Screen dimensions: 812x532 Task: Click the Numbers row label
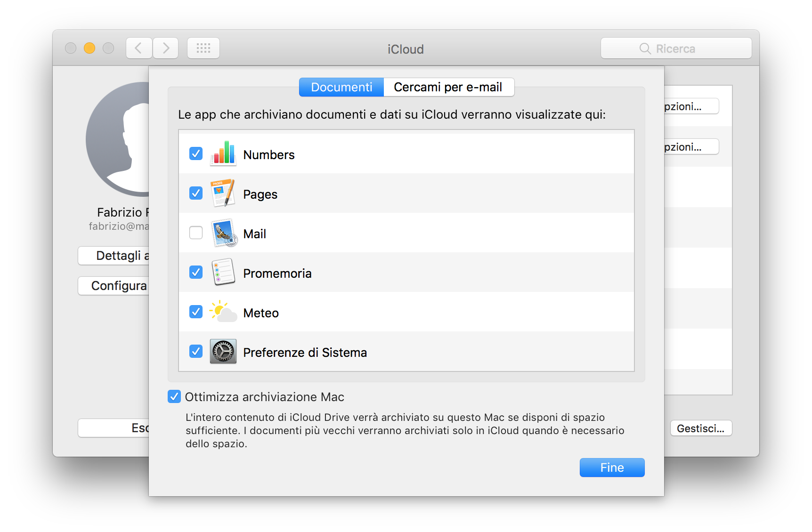point(269,155)
